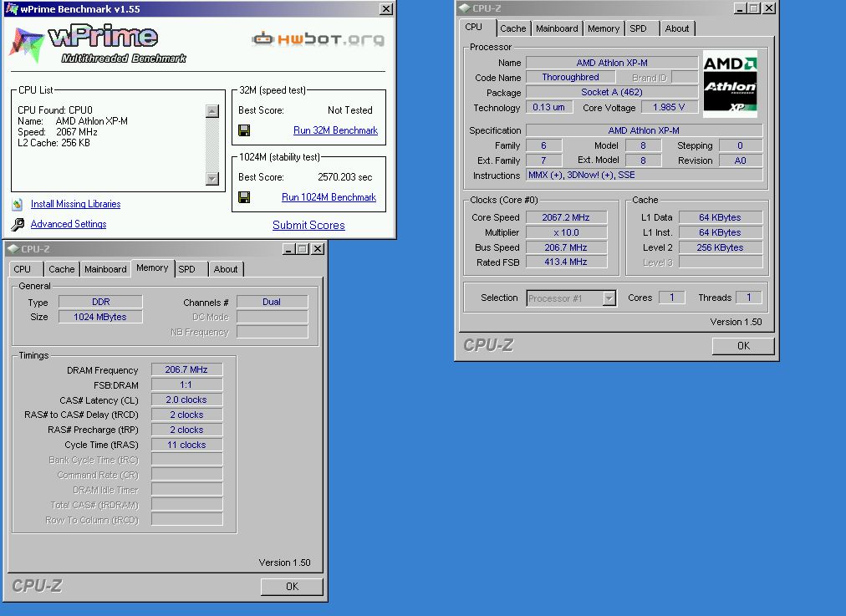Open the Mainboard tab in the processor CPU-Z window

coord(557,28)
